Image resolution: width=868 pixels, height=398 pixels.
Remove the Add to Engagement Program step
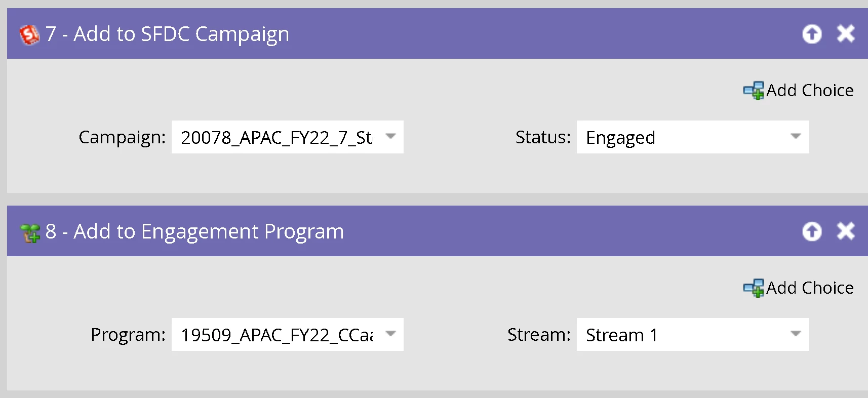coord(846,231)
